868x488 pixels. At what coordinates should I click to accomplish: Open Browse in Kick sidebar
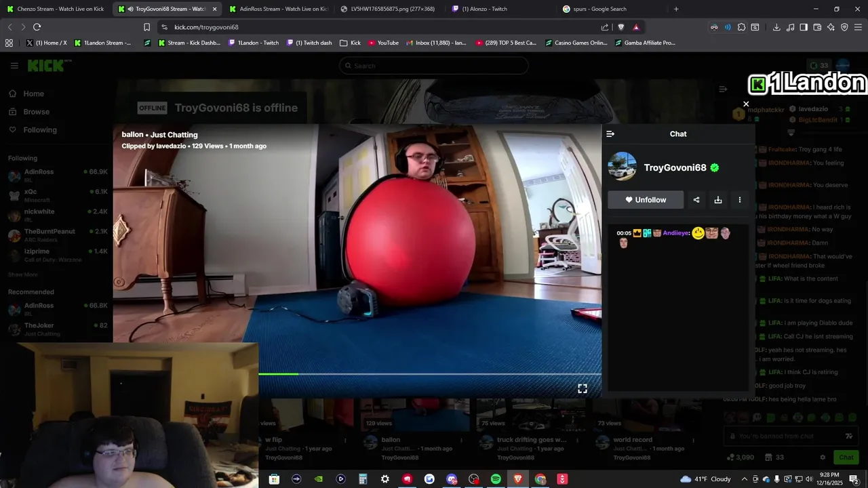(x=29, y=112)
